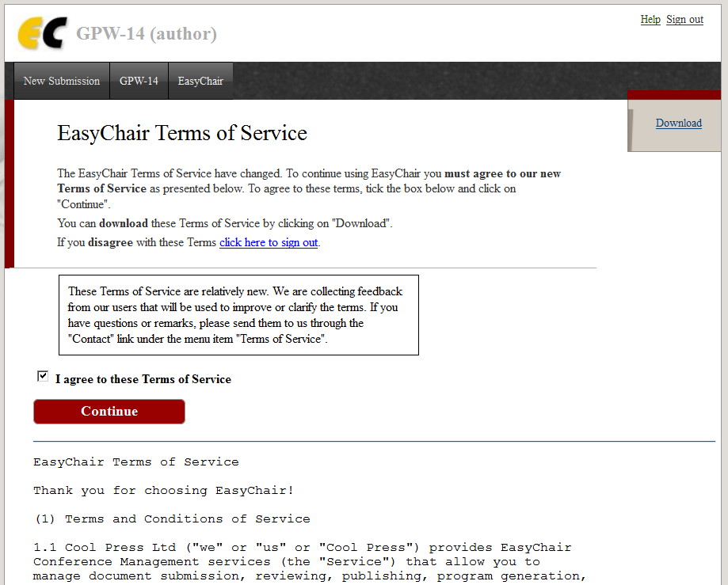Click the bold "must agree to our new" text
728x585 pixels.
pyautogui.click(x=502, y=174)
